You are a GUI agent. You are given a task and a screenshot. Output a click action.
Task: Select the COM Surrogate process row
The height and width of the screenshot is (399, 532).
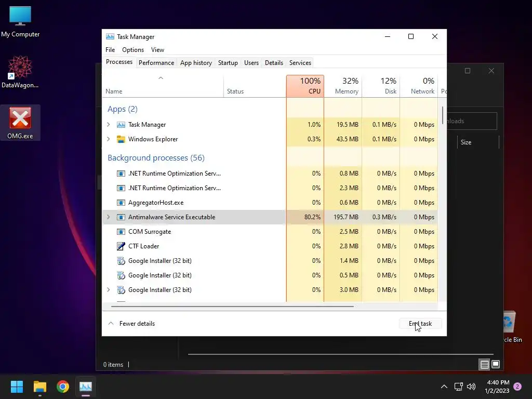pyautogui.click(x=270, y=232)
